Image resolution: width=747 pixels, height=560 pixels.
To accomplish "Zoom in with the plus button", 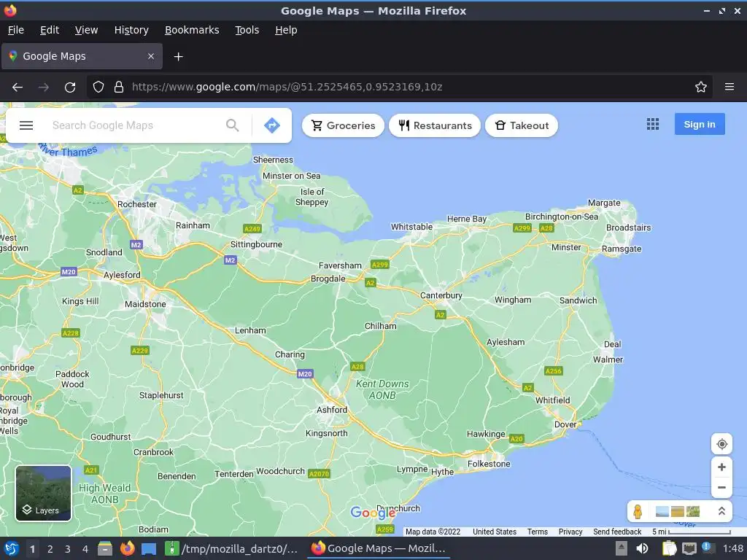I will click(721, 467).
